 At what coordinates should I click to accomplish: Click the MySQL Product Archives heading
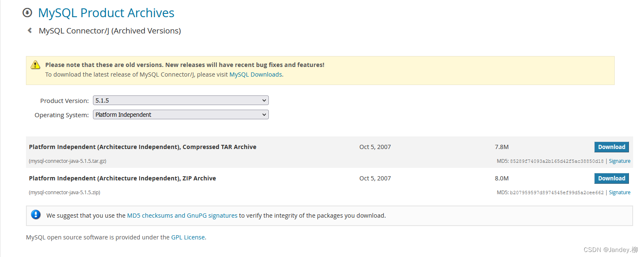tap(106, 13)
